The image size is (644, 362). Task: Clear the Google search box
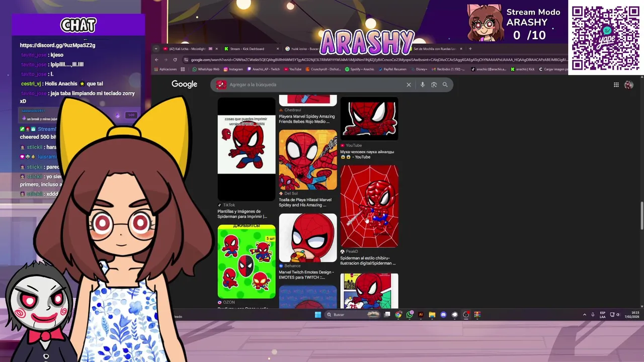tap(409, 84)
